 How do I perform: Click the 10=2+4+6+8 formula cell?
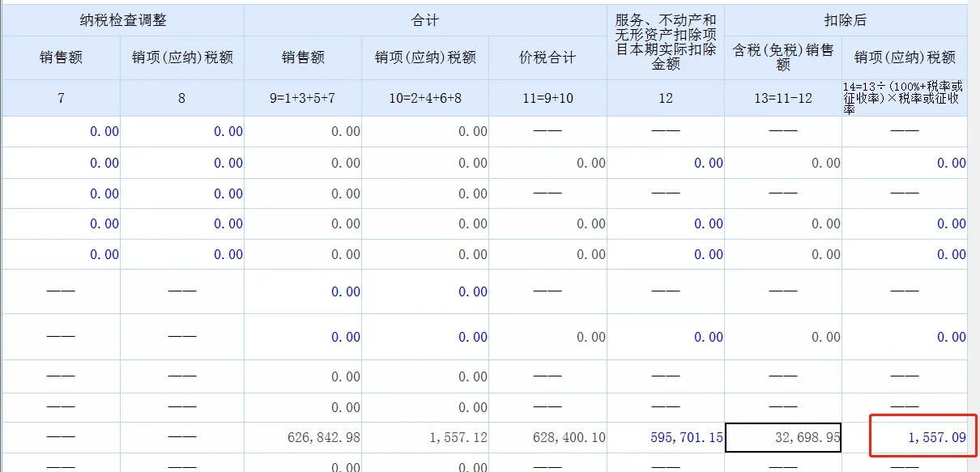(425, 98)
